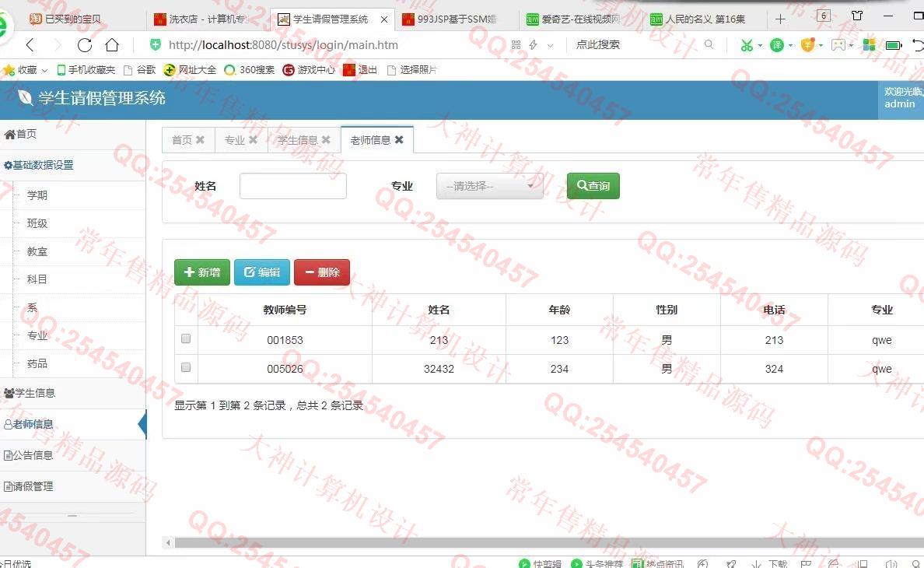Open 游戏中心 bookmark

pyautogui.click(x=309, y=69)
